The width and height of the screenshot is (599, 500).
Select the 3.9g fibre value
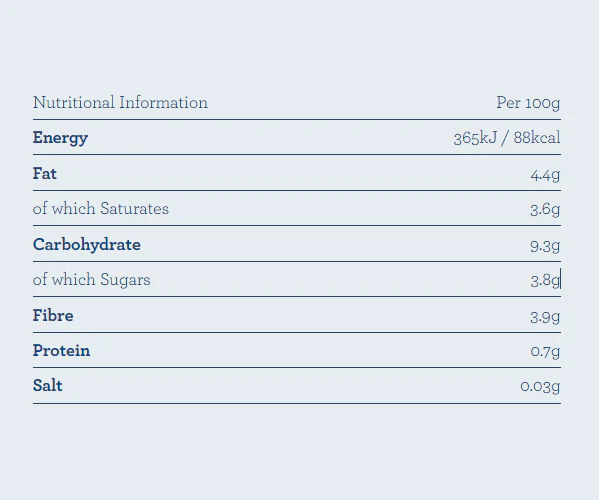(x=545, y=317)
